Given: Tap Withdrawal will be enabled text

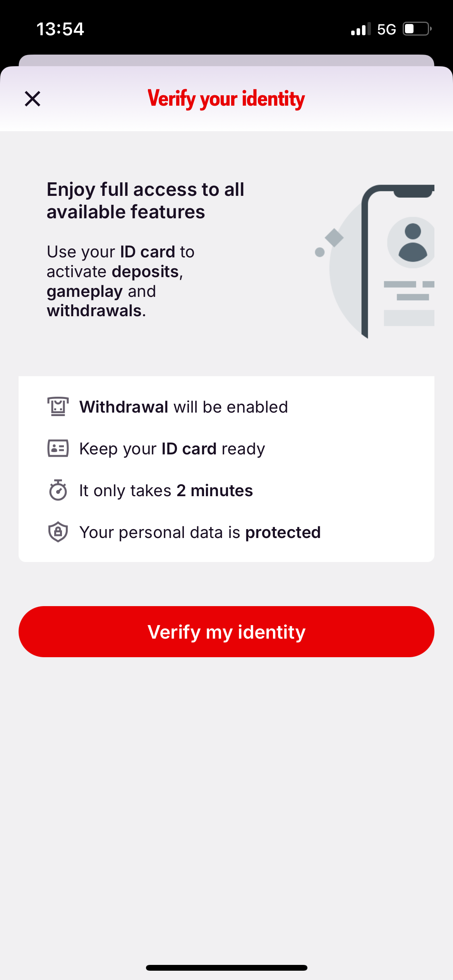Looking at the screenshot, I should coord(184,407).
